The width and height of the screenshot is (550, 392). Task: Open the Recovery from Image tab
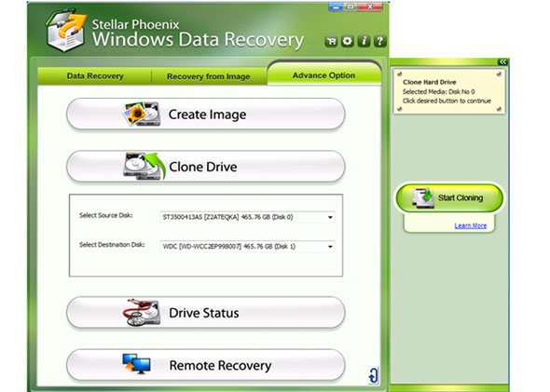[209, 76]
